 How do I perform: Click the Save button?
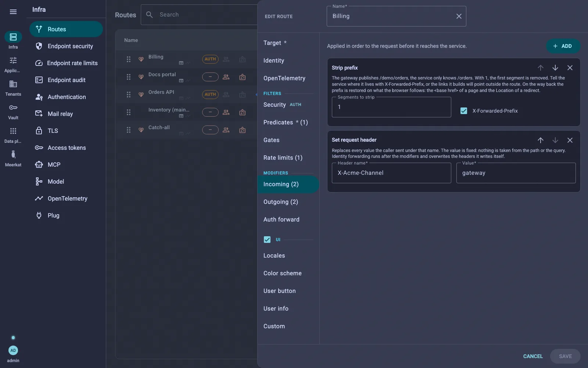(565, 356)
